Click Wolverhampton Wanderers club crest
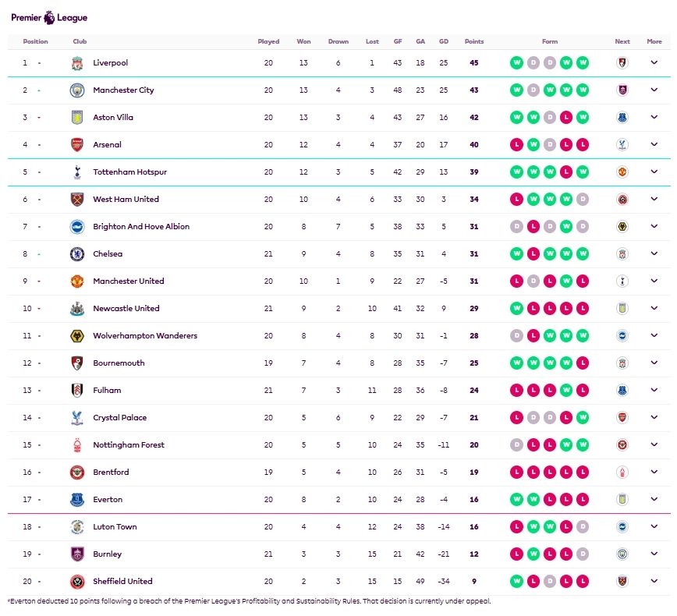This screenshot has width=677, height=616. click(76, 336)
